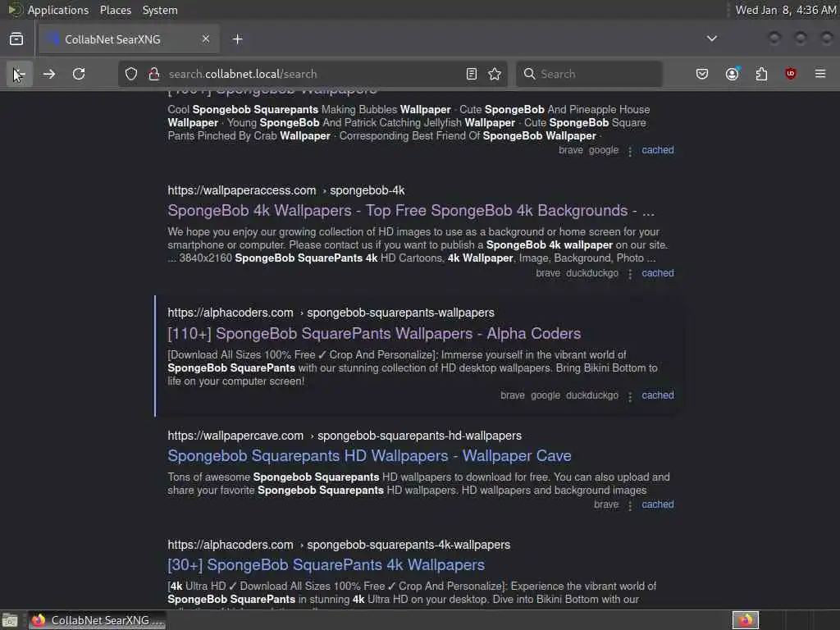Screen dimensions: 840x630
Task: Click the alphacoders.com spongebob-squarepants-4k-wallpapers URL
Action: click(x=339, y=545)
